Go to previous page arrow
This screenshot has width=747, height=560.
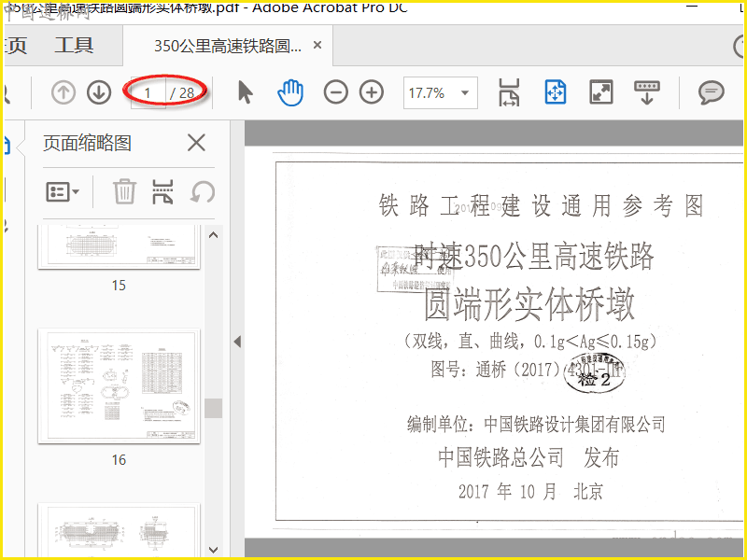point(63,92)
